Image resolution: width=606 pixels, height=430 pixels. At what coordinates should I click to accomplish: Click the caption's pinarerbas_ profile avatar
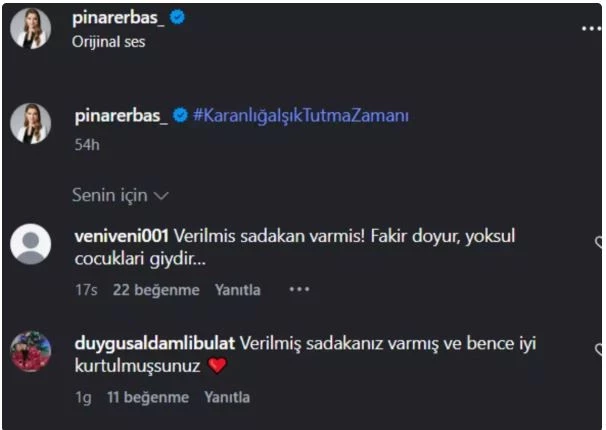click(30, 123)
